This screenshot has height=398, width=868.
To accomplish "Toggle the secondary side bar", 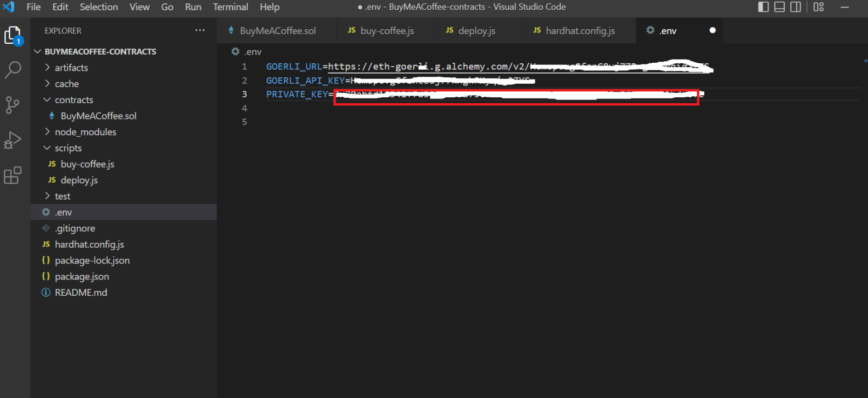I will click(x=796, y=7).
